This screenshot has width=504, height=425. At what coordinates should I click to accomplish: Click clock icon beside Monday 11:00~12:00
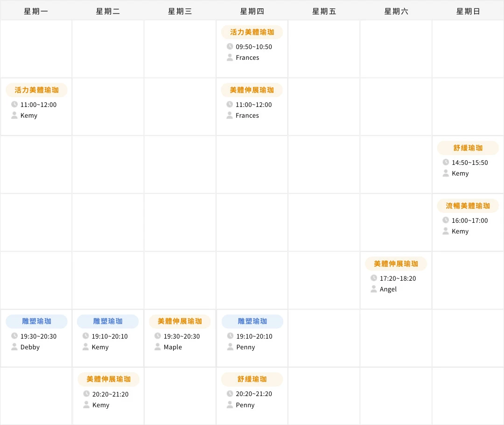click(x=14, y=104)
